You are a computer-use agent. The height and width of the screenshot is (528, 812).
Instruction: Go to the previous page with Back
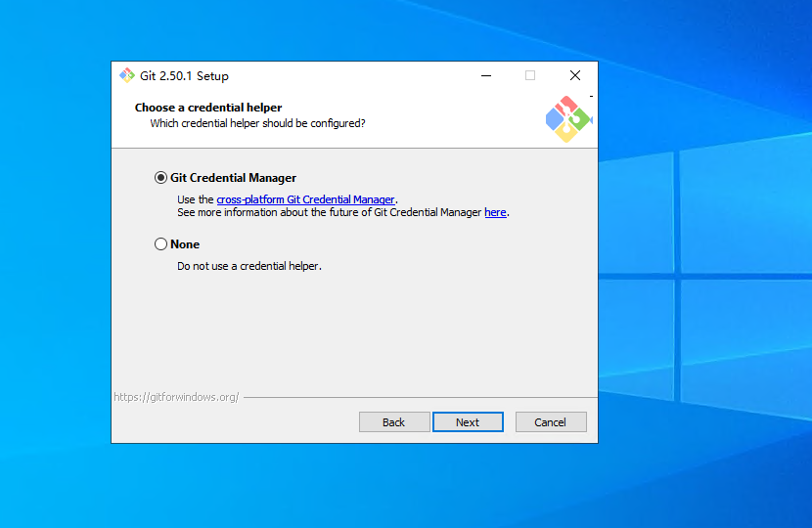point(394,421)
